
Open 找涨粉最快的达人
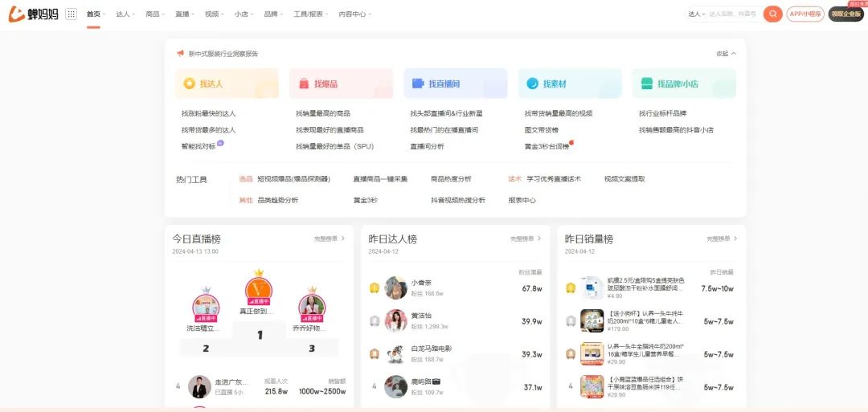point(209,113)
